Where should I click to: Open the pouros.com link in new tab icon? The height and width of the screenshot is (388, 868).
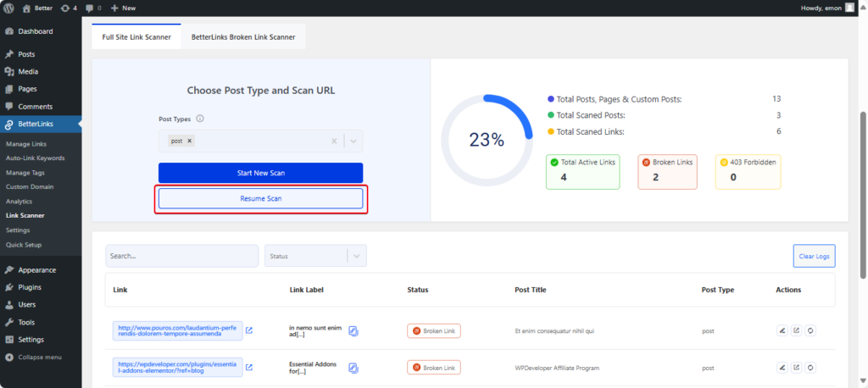coord(249,330)
